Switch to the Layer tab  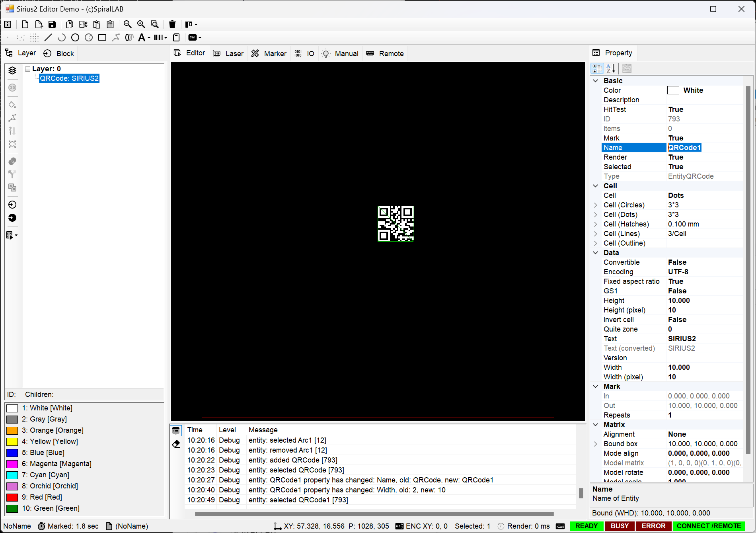click(21, 53)
